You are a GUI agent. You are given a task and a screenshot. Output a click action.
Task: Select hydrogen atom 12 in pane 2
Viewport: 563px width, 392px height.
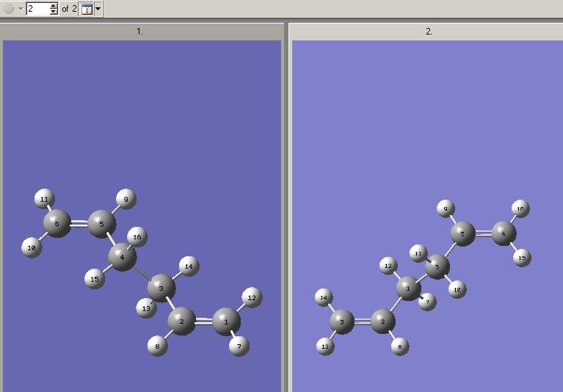pyautogui.click(x=388, y=266)
